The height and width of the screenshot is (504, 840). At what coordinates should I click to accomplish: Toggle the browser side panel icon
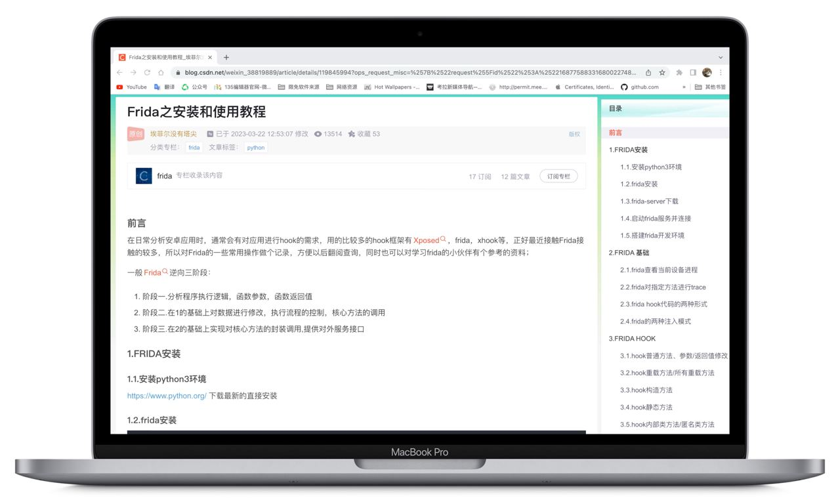point(693,73)
